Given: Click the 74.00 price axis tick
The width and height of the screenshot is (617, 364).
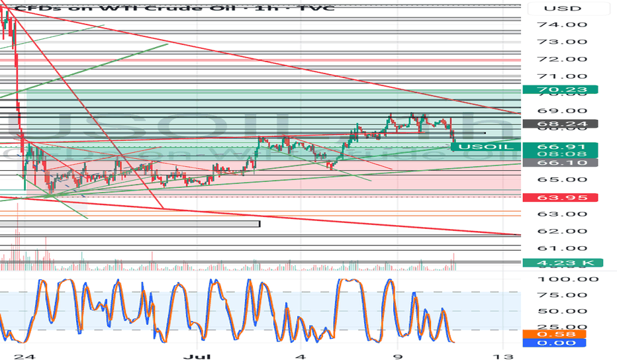Looking at the screenshot, I should [x=562, y=24].
